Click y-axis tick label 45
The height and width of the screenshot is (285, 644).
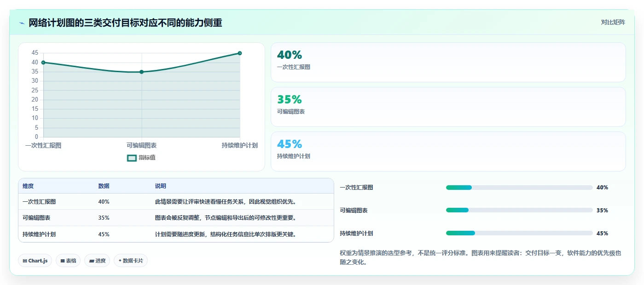(35, 53)
